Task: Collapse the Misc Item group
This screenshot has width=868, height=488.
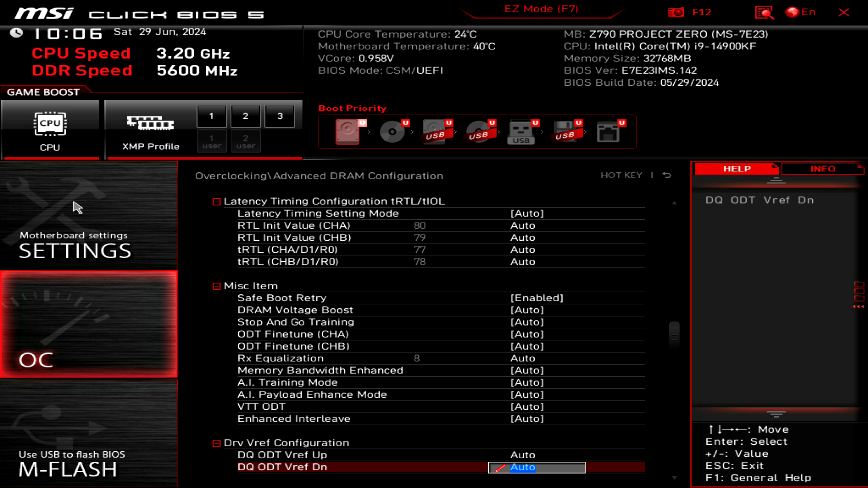Action: 217,286
